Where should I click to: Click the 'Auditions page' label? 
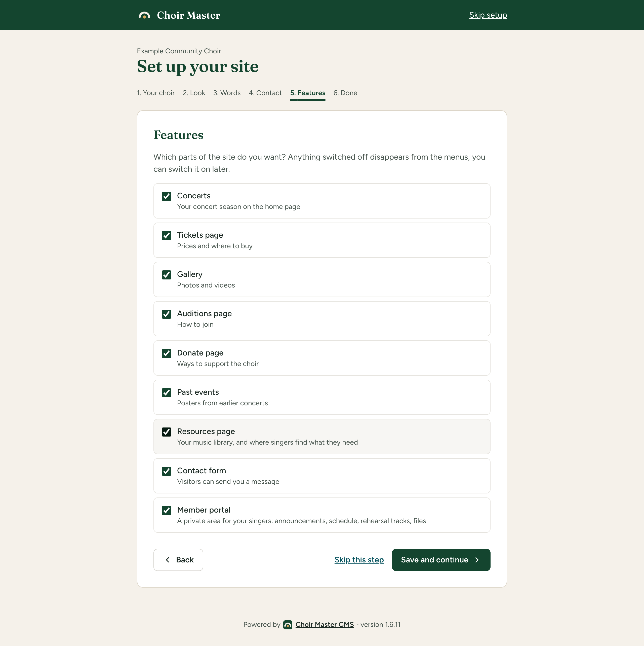205,314
